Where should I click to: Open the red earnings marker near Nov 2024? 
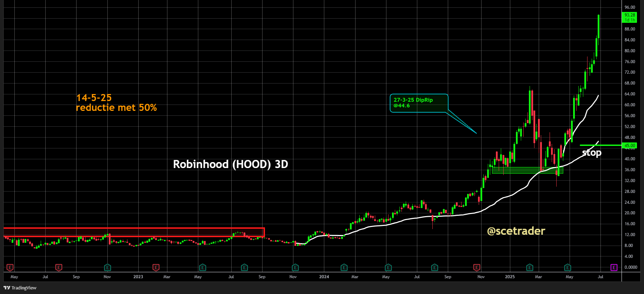click(x=477, y=268)
